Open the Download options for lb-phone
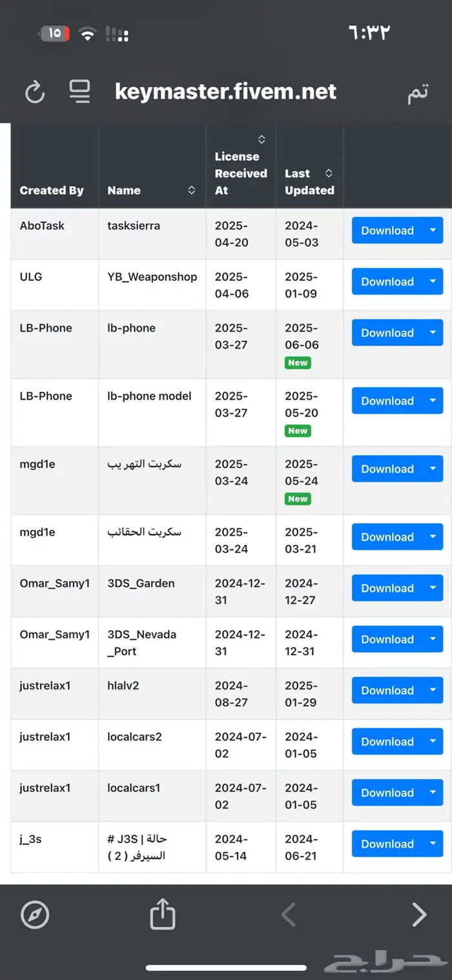 click(434, 332)
